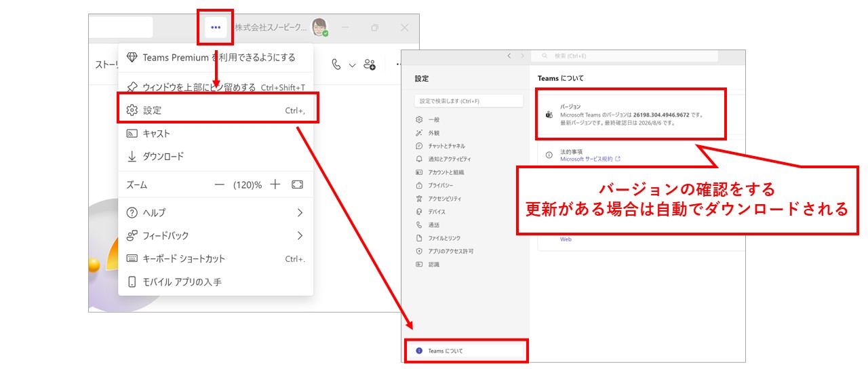Click the profile avatar picture
Screen dimensions: 868x369
click(x=319, y=27)
